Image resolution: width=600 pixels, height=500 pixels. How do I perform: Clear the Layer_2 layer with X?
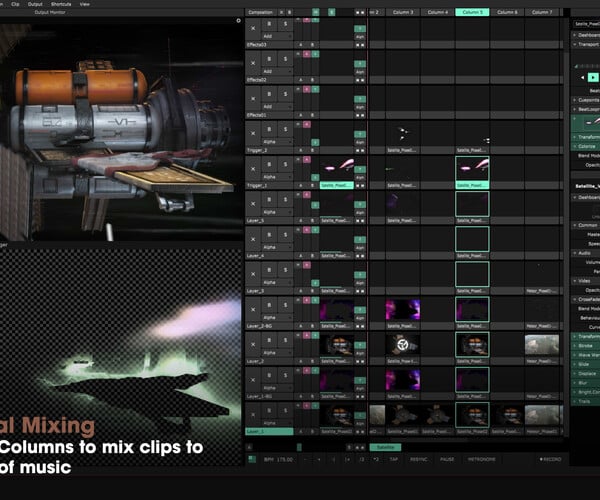tap(253, 345)
